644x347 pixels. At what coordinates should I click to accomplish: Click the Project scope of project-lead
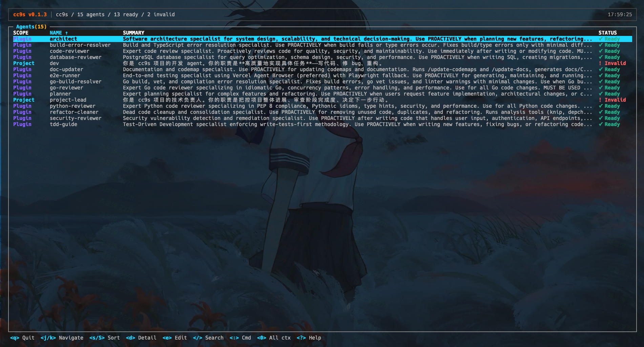(24, 100)
